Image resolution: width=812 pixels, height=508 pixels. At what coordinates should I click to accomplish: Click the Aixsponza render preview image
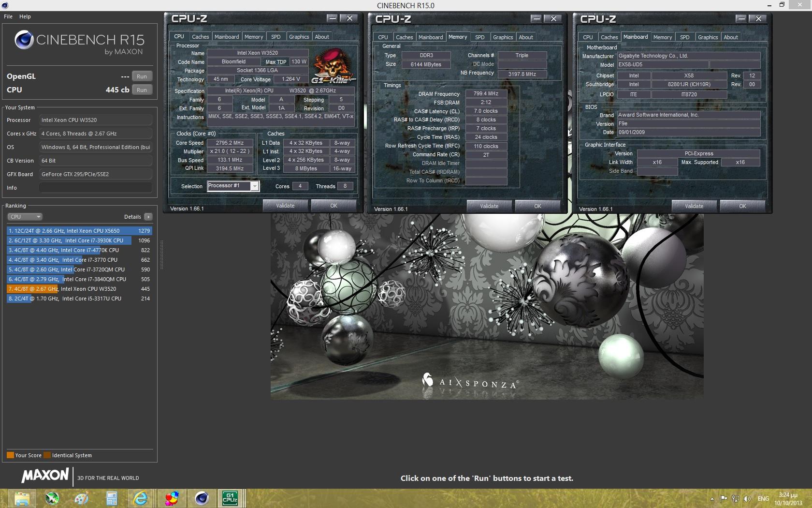(487, 306)
